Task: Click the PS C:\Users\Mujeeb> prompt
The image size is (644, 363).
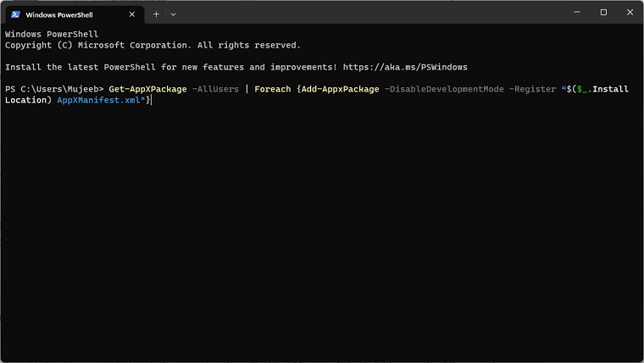Action: click(54, 89)
